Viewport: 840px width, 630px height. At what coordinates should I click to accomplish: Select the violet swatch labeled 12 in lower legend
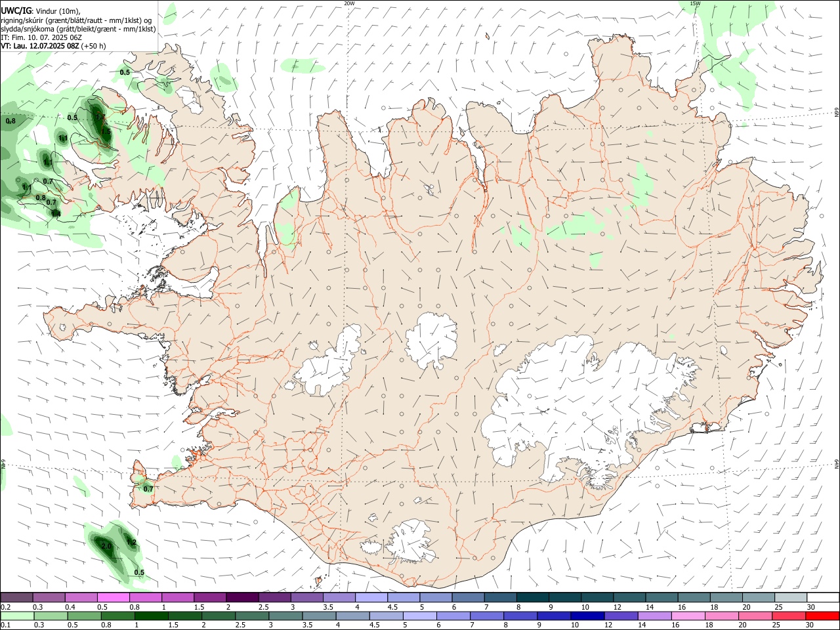(619, 616)
